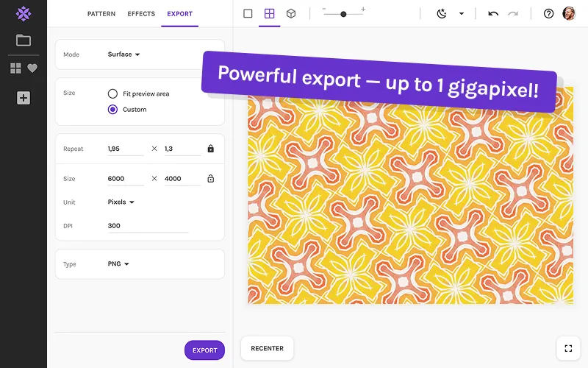This screenshot has width=588, height=368.
Task: Click the Repeat vertical value 1,3 field
Action: (182, 149)
